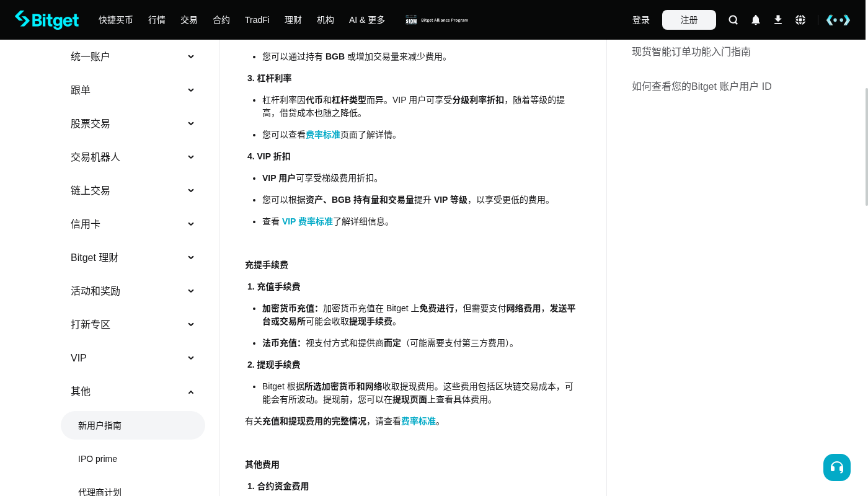Screen dimensions: 868x496
Task: Click the 注册 register button
Action: tap(689, 20)
